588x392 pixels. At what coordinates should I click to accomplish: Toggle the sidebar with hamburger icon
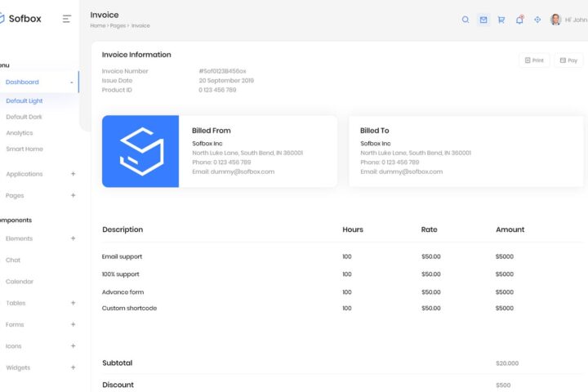(67, 19)
